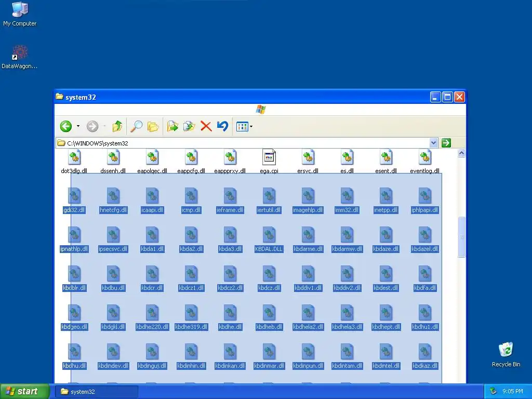
Task: Click the 9:05 PM taskbar clock
Action: click(x=512, y=392)
